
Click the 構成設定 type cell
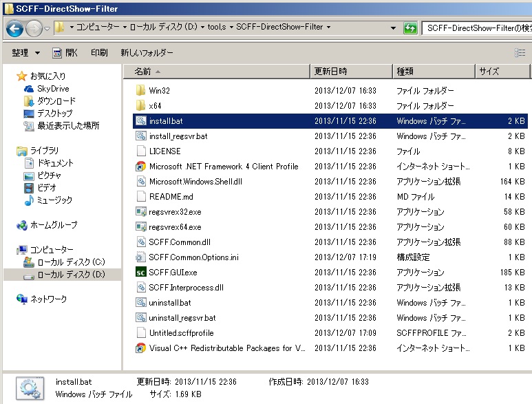pyautogui.click(x=413, y=257)
